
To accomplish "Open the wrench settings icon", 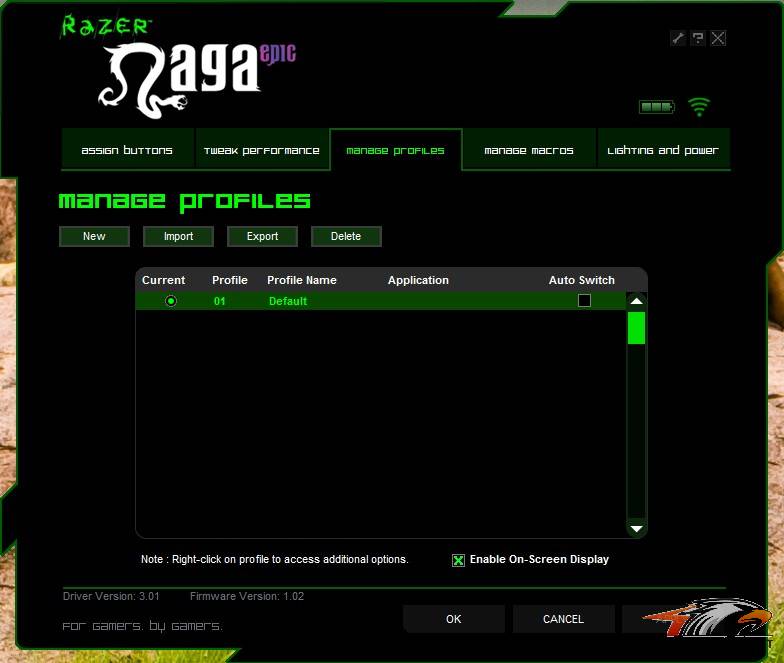I will pos(678,38).
